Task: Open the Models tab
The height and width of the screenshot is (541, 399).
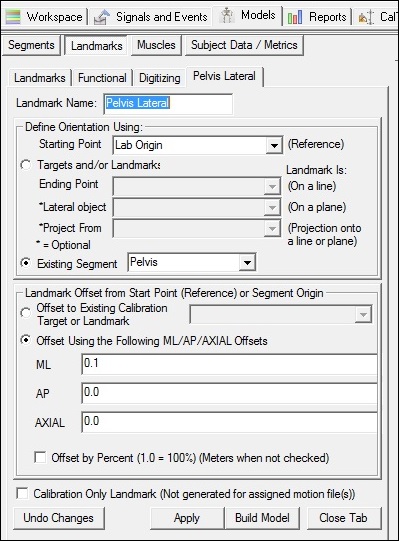Action: tap(247, 16)
